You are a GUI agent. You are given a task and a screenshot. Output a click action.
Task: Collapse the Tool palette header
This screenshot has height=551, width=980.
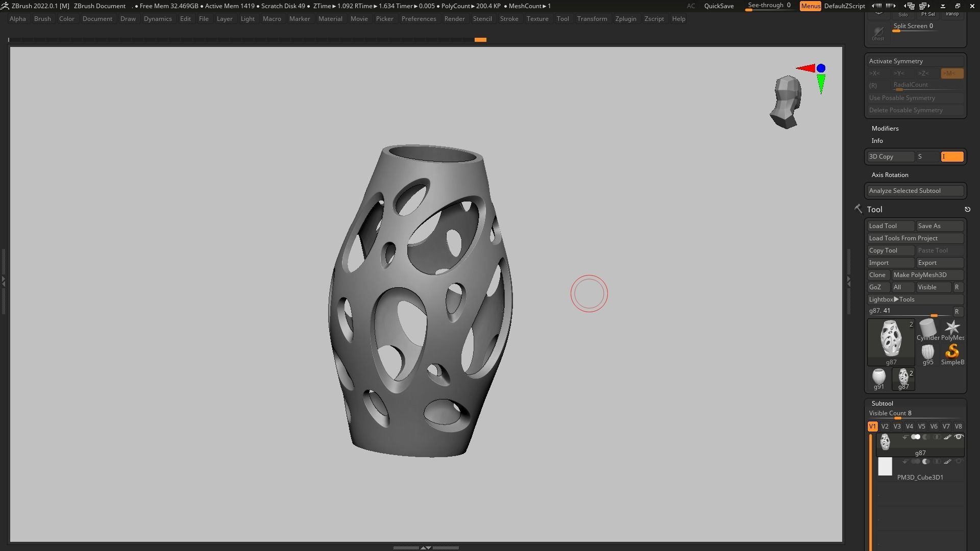(874, 210)
